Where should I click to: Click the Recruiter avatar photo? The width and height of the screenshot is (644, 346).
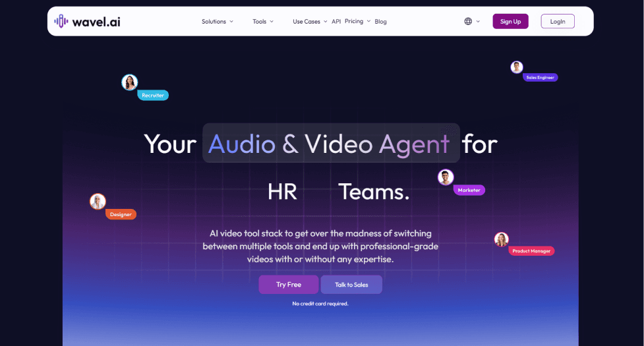pos(129,82)
